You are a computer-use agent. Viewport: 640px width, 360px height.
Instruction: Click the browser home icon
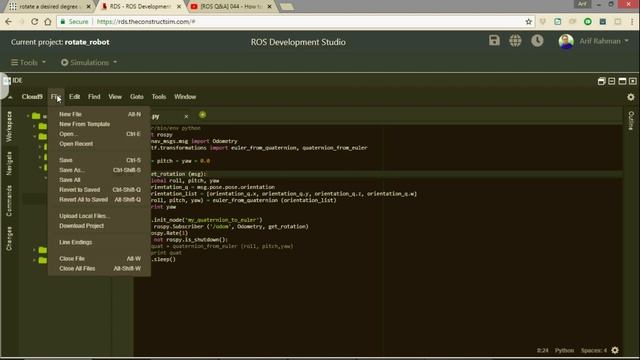(48, 22)
